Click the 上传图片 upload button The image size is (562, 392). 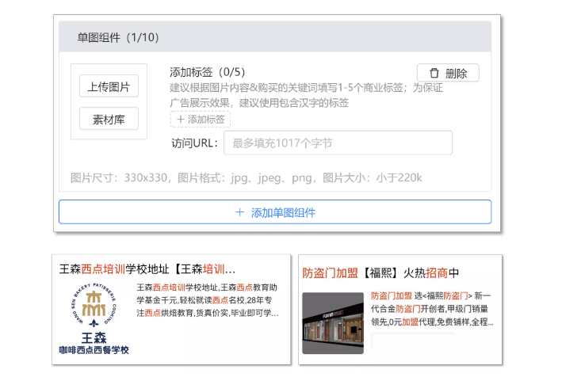point(109,86)
